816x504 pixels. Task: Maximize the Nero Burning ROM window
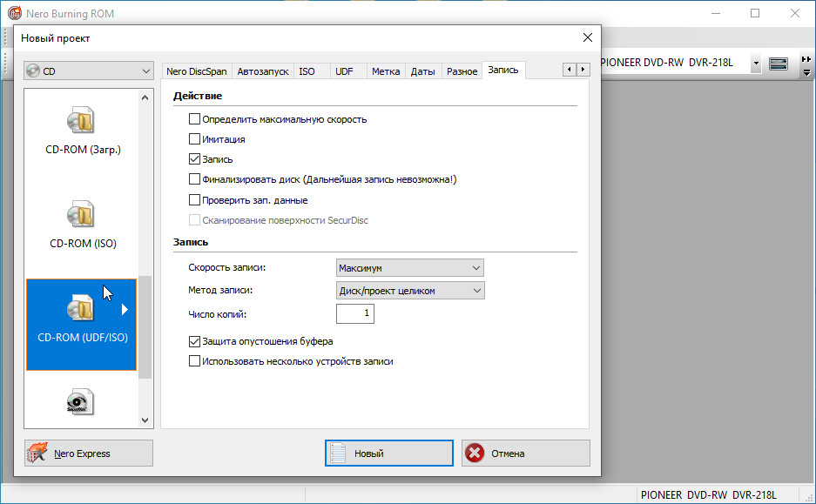click(x=755, y=13)
